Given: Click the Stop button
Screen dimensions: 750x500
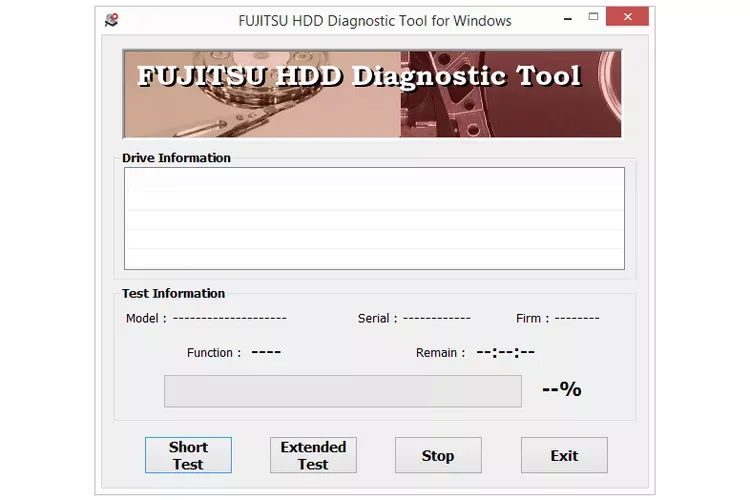Looking at the screenshot, I should coord(438,455).
